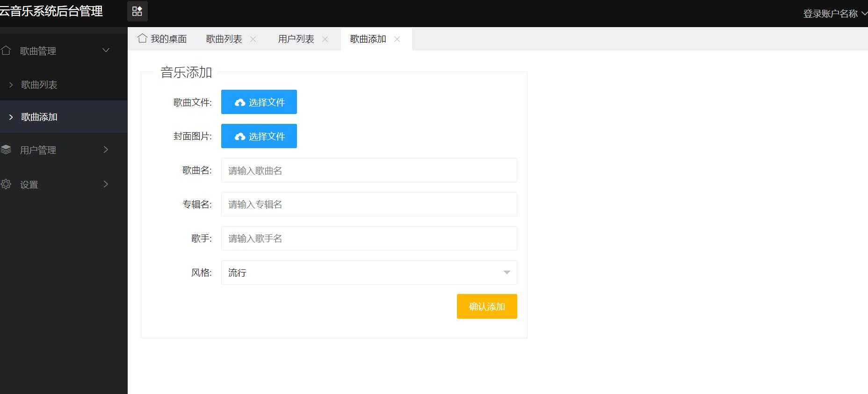
Task: Click the arrow beside 歌曲添加 in sidebar
Action: pyautogui.click(x=11, y=117)
